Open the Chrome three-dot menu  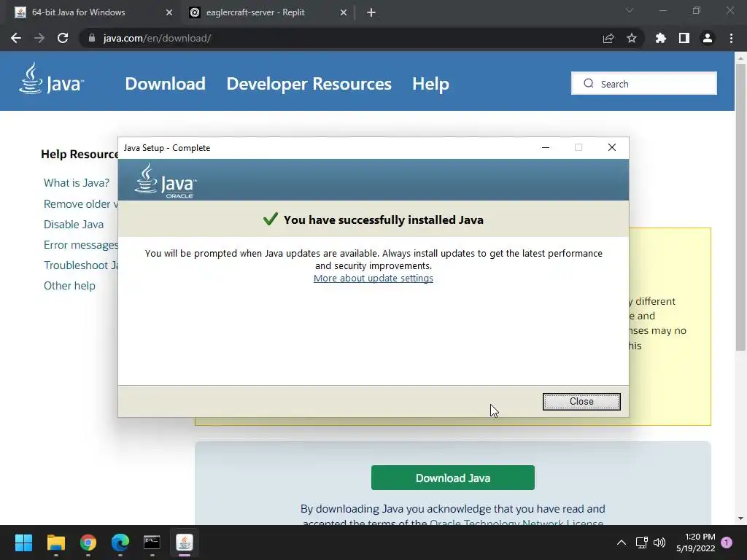(x=731, y=38)
